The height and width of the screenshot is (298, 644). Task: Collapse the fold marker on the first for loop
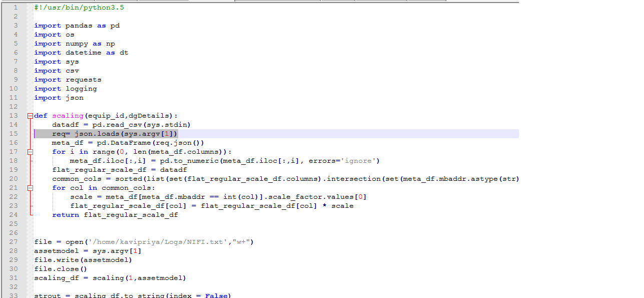30,151
